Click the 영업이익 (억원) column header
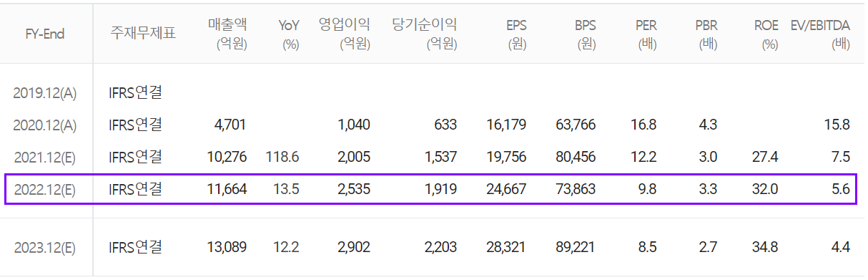 pos(345,34)
